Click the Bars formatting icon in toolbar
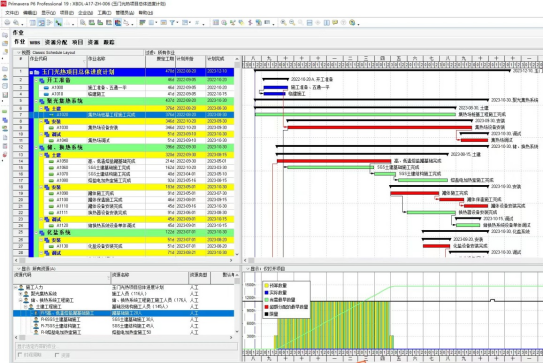 (142, 23)
